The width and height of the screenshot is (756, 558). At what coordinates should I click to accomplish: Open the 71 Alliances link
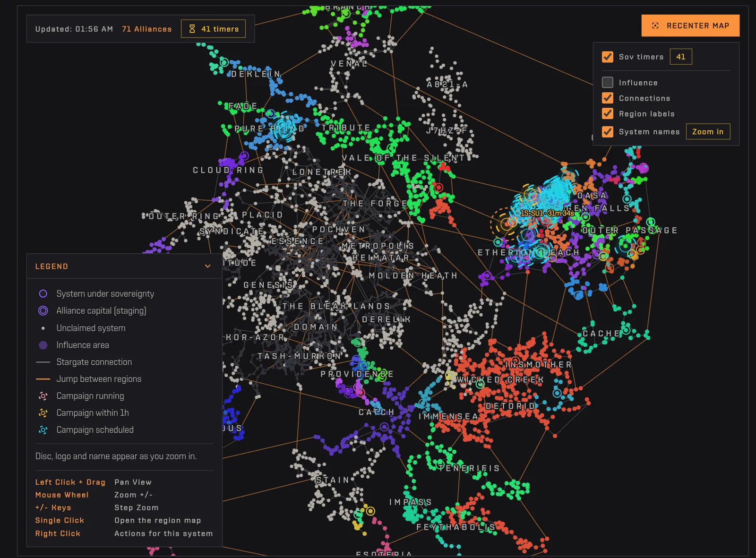(x=147, y=29)
